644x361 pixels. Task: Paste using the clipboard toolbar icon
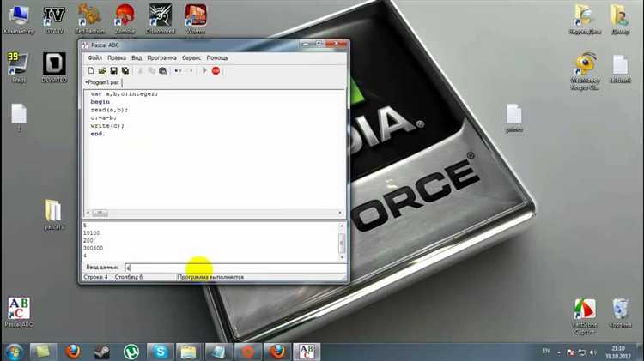[163, 70]
